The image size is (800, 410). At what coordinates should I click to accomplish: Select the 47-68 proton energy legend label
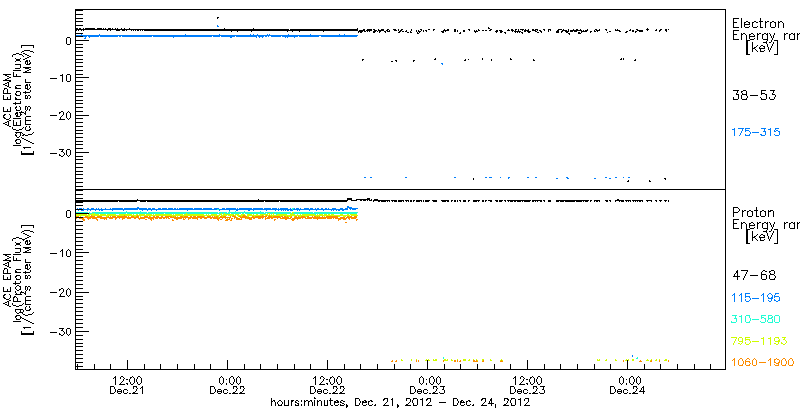(754, 276)
